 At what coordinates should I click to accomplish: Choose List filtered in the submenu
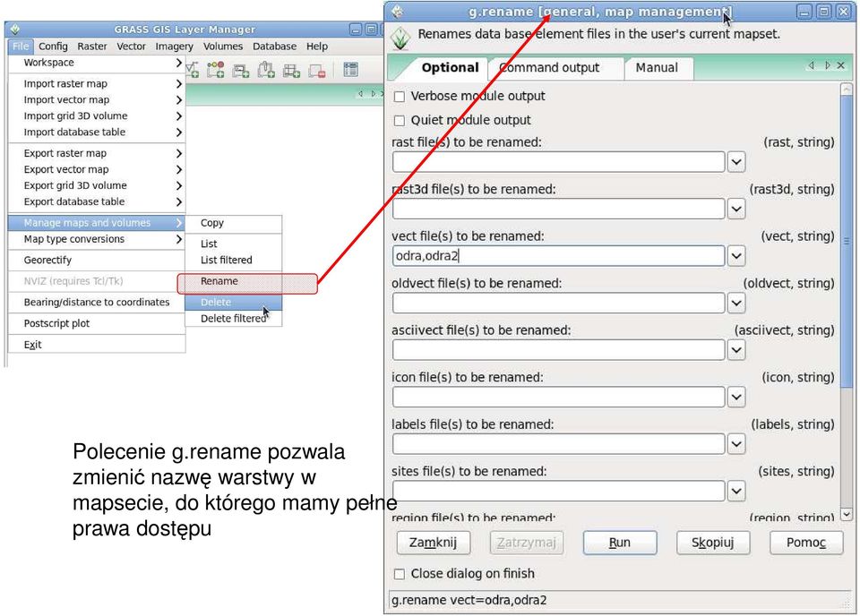(234, 260)
